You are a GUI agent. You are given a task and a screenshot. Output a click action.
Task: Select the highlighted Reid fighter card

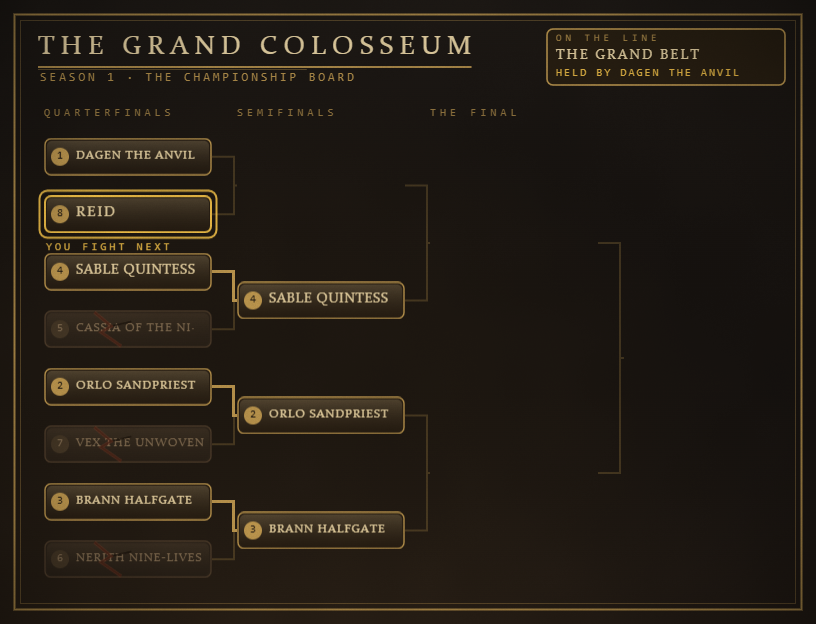click(x=128, y=214)
